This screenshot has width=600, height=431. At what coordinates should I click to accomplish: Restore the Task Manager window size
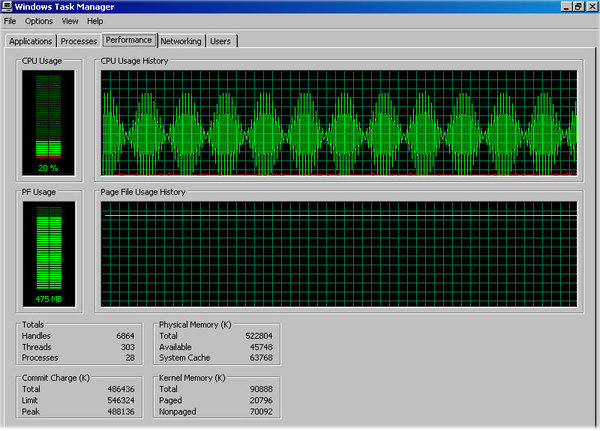[578, 7]
